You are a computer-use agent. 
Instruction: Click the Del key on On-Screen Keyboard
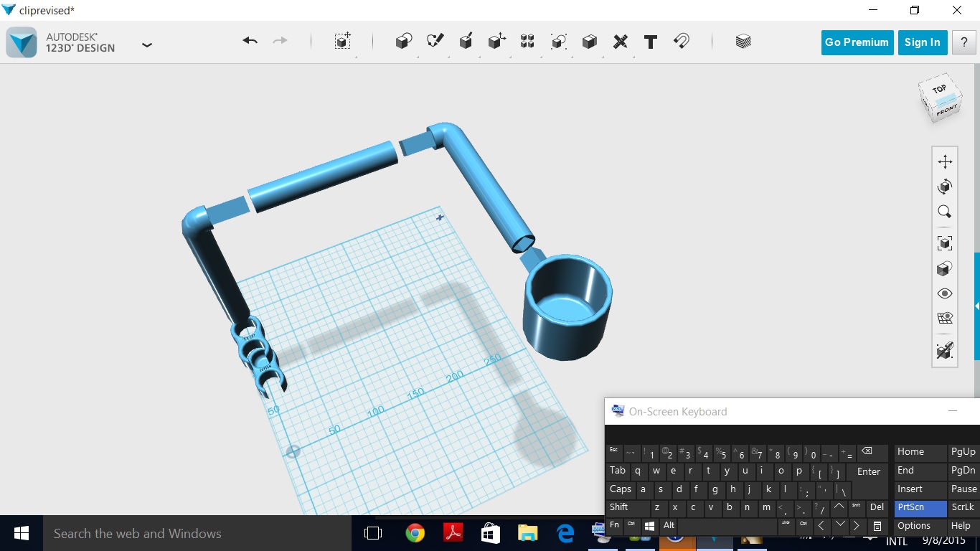(877, 508)
